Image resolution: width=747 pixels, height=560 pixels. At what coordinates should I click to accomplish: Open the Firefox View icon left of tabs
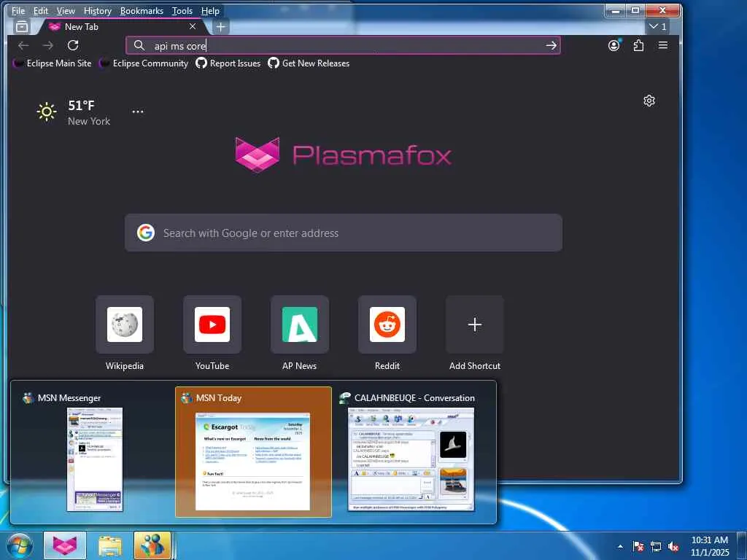point(21,27)
